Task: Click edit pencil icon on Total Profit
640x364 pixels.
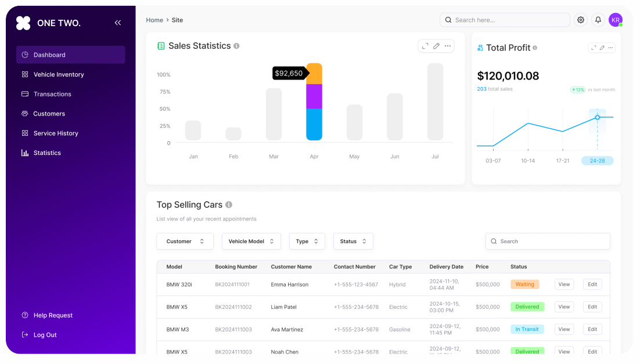Action: click(602, 48)
